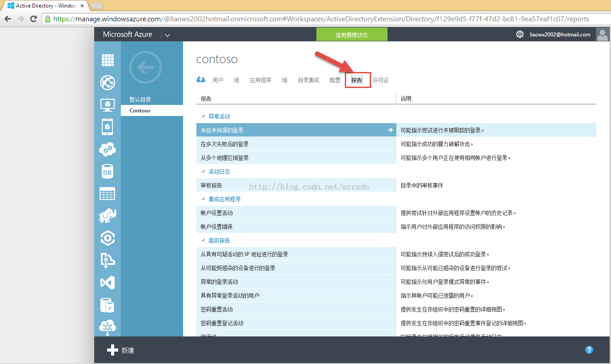611x364 pixels.
Task: Open the blue help question mark icon
Action: [589, 350]
